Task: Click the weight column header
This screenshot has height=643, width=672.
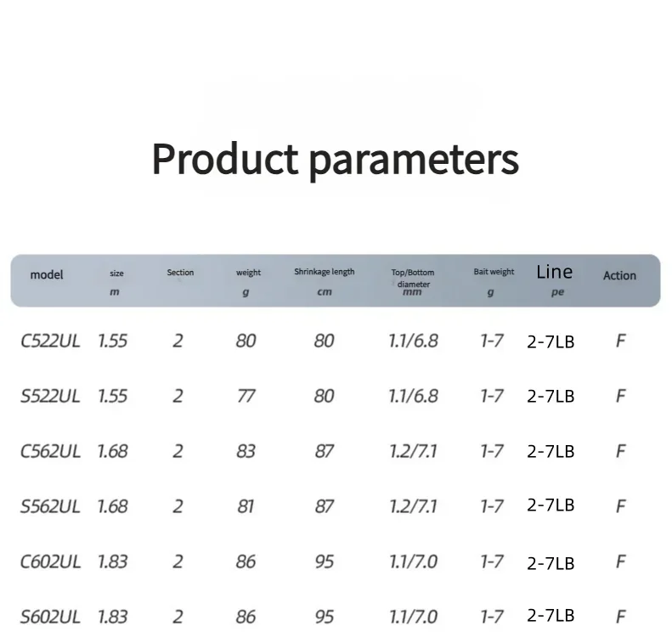Action: [x=248, y=273]
